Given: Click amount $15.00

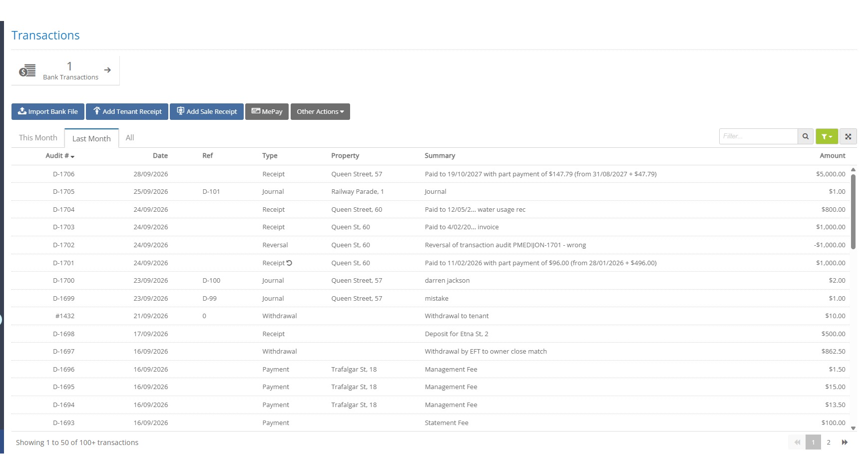Looking at the screenshot, I should [x=835, y=387].
